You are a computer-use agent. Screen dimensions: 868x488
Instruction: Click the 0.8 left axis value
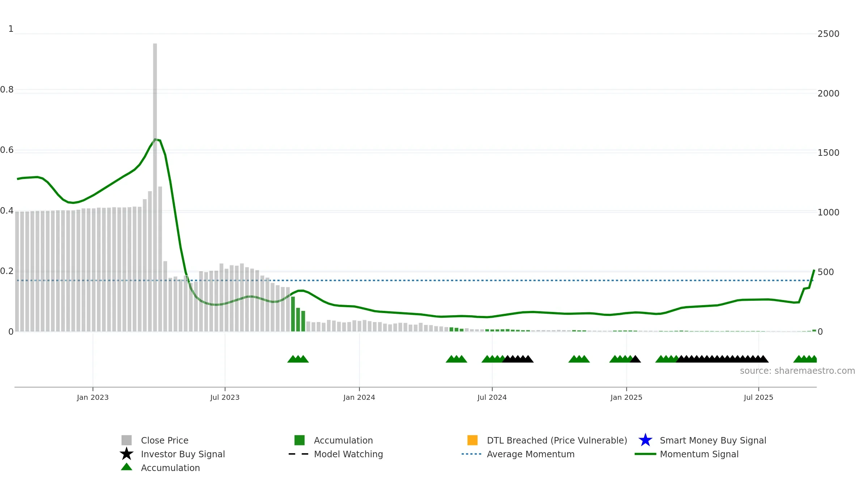[x=7, y=89]
